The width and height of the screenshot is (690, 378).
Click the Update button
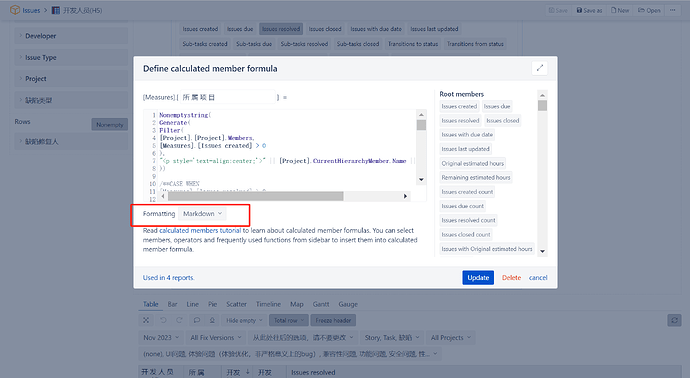[478, 278]
